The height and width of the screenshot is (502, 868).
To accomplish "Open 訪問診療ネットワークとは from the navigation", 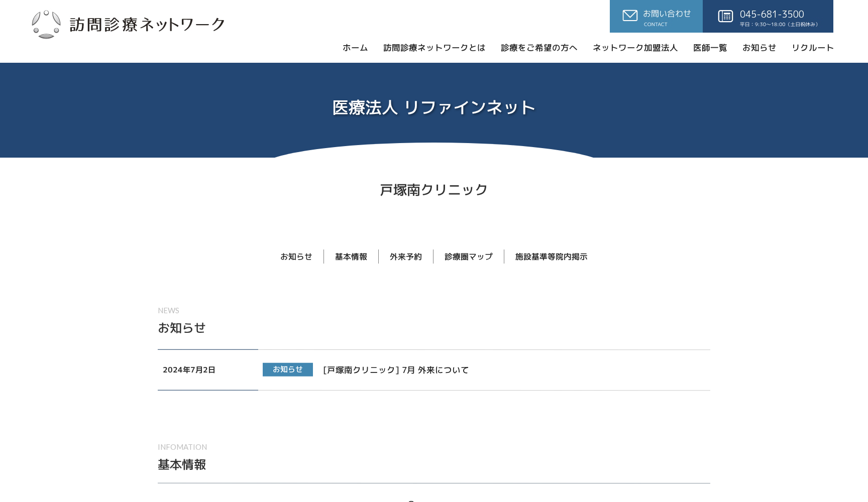I will (434, 48).
